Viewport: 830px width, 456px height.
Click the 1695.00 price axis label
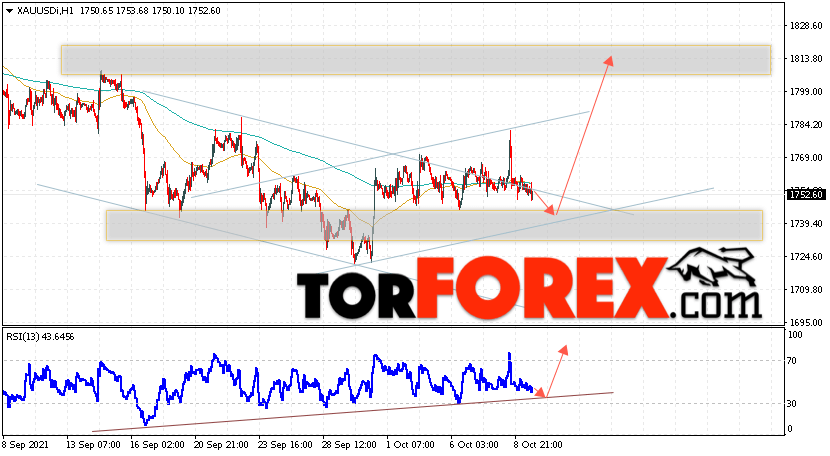tap(806, 322)
